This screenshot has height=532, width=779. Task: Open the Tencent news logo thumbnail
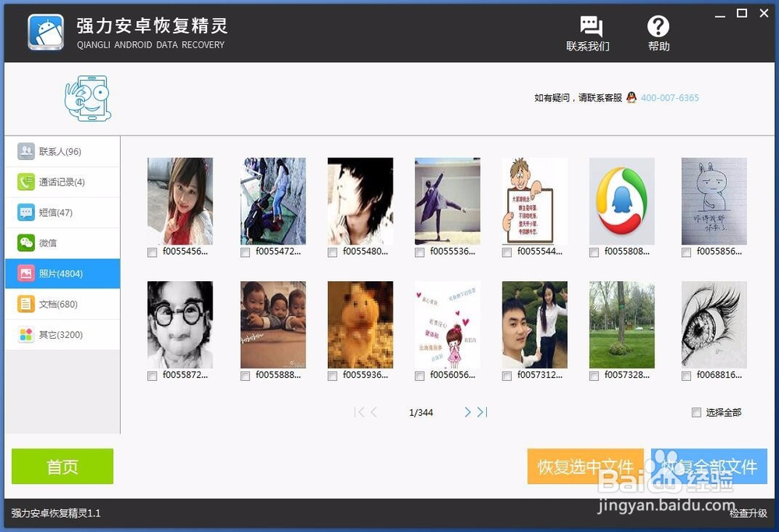click(x=622, y=201)
